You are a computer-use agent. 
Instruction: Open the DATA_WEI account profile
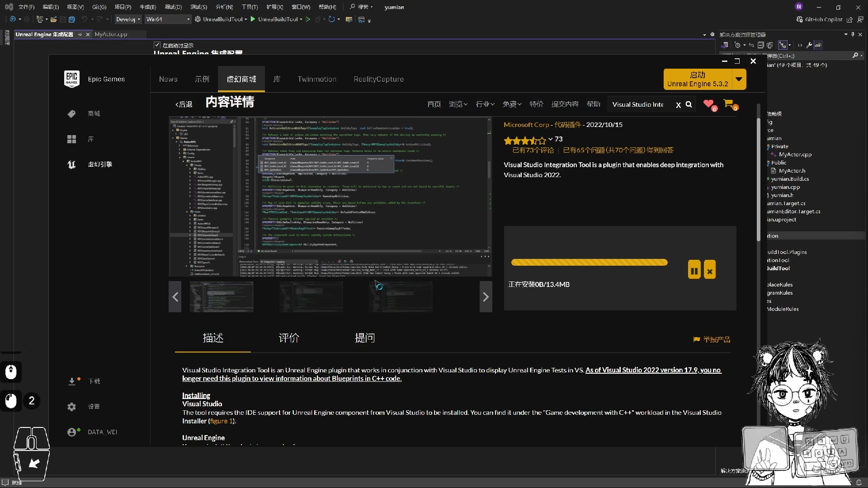pyautogui.click(x=92, y=432)
